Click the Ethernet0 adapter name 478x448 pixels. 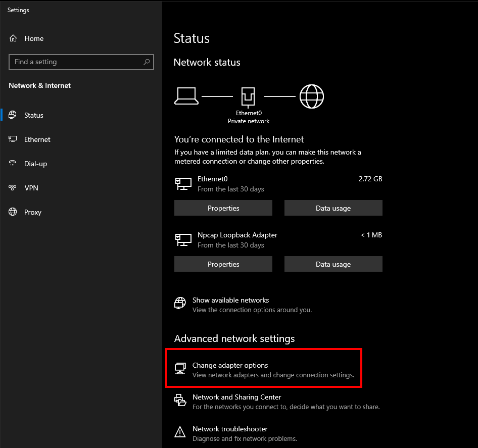(x=213, y=179)
